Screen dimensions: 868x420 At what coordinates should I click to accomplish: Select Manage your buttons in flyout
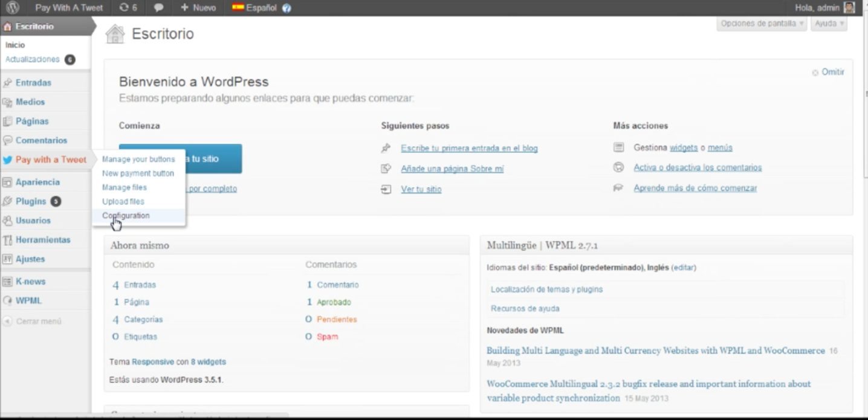[138, 160]
